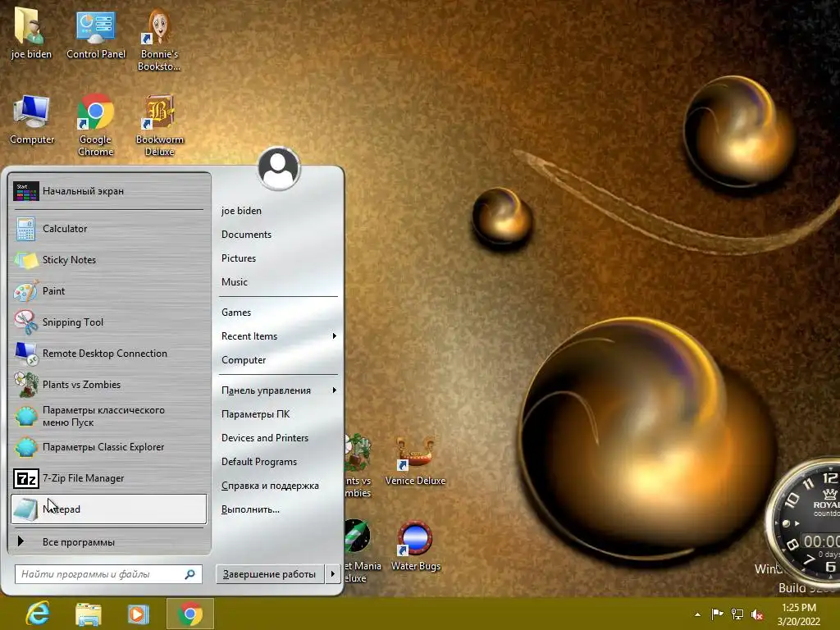
Task: Open Bonnie's Bookstore desktop shortcut
Action: click(x=159, y=39)
